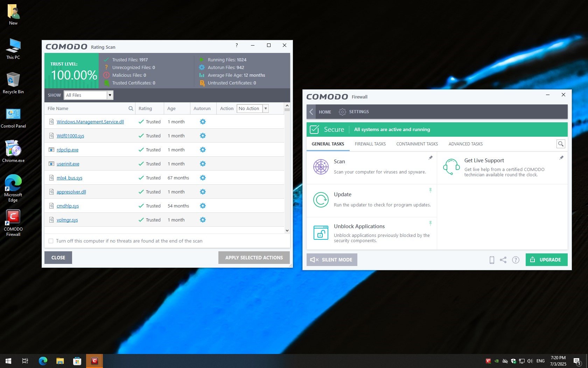The width and height of the screenshot is (588, 368).
Task: Click the Scan radar icon in Firewall window
Action: (x=321, y=167)
